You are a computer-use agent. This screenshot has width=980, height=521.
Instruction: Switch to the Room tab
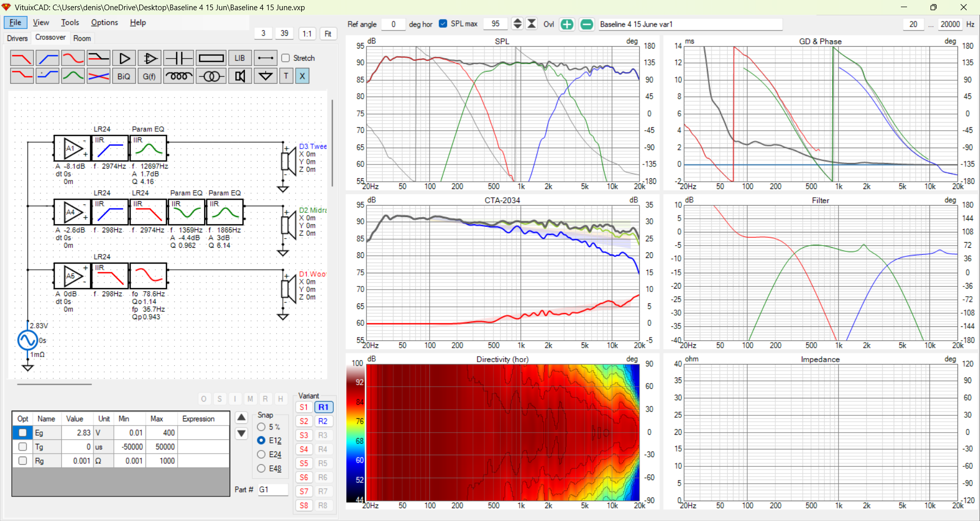[x=82, y=38]
